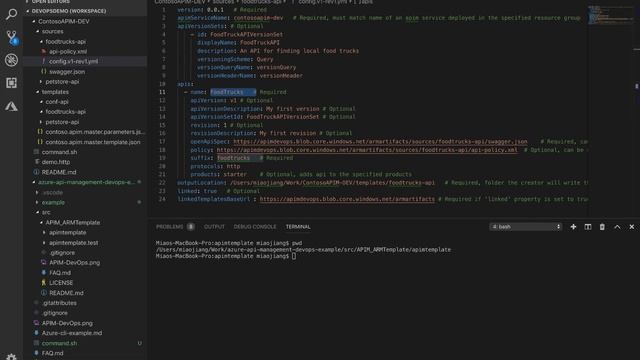Kill the terminal with trash icon
The image size is (640, 360).
pyautogui.click(x=602, y=227)
